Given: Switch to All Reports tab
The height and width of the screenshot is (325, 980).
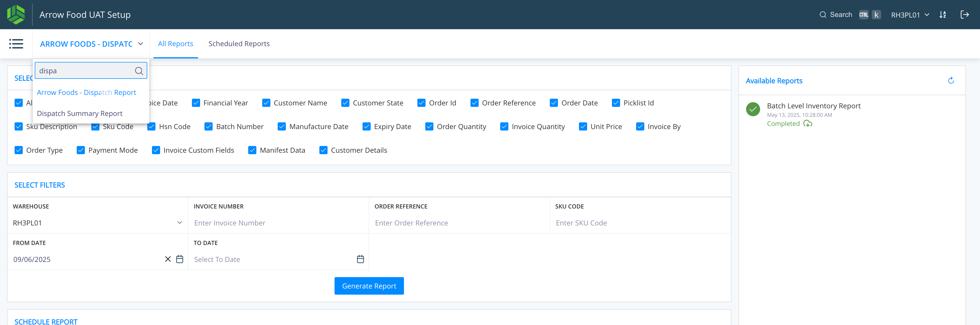Looking at the screenshot, I should [x=175, y=44].
